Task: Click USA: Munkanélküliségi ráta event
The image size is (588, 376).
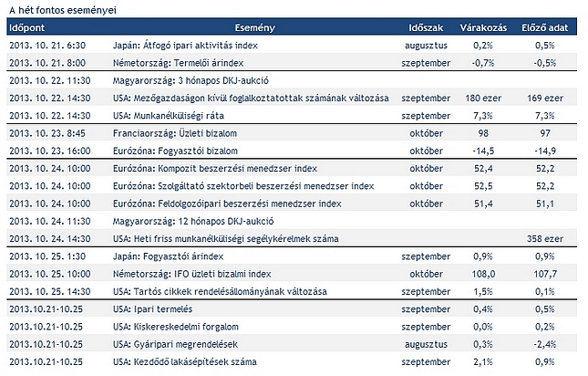Action: coord(169,116)
